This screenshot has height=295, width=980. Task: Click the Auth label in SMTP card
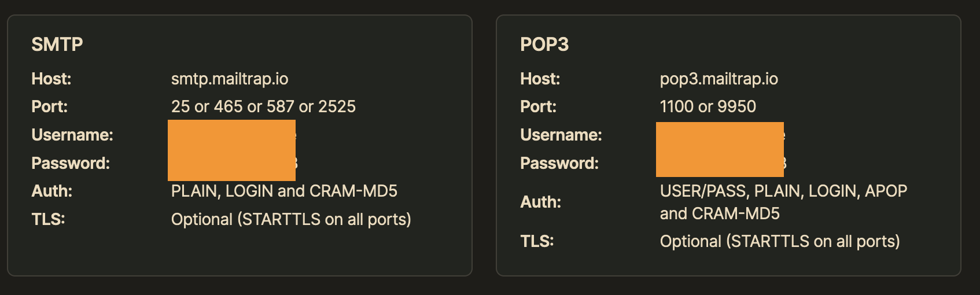(52, 191)
